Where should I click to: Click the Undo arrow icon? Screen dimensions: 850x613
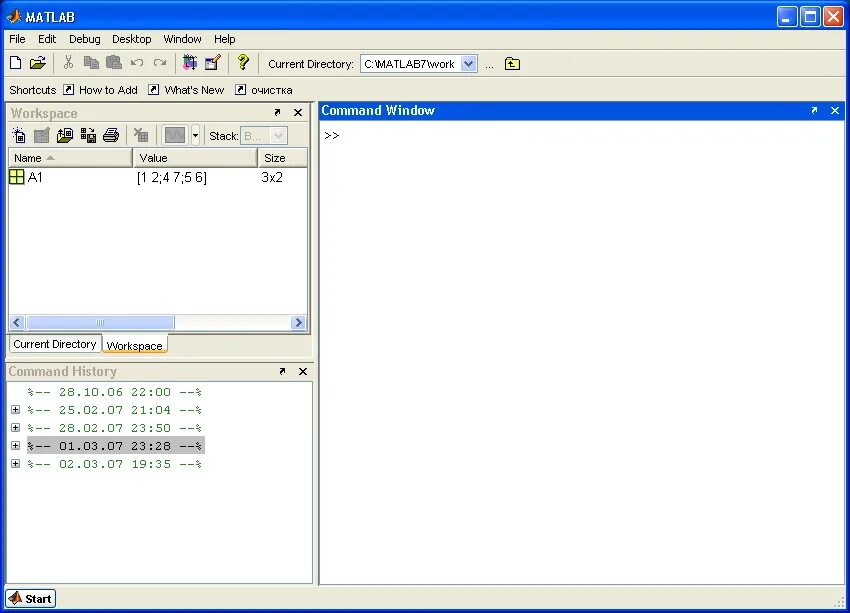[137, 63]
